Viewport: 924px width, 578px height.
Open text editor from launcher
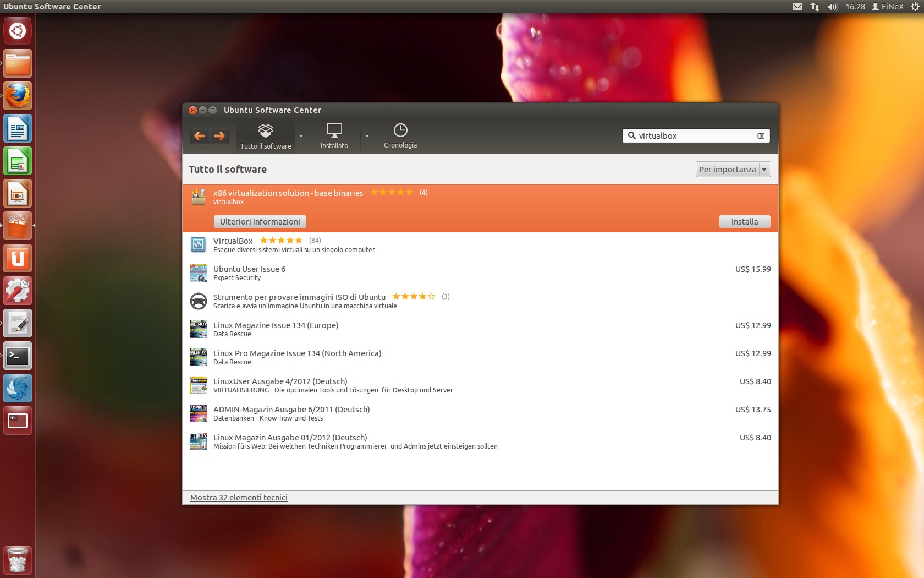pos(18,323)
